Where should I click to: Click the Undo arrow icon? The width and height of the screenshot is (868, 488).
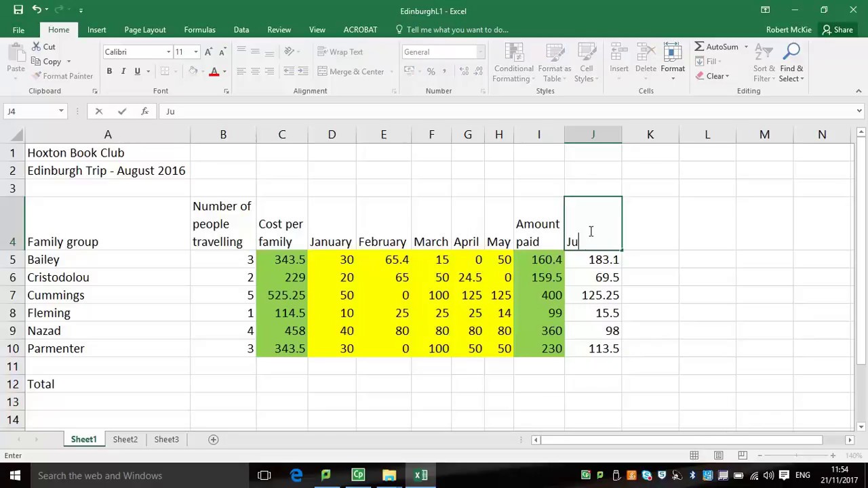pyautogui.click(x=37, y=10)
